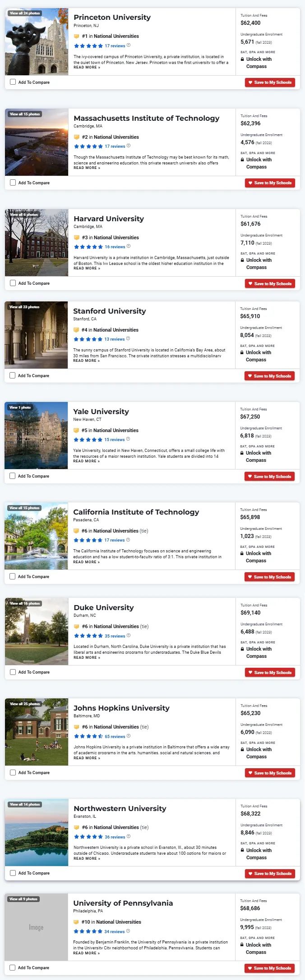Screen dimensions: 305x980
Task: Save Yale University to My Schools
Action: (269, 476)
